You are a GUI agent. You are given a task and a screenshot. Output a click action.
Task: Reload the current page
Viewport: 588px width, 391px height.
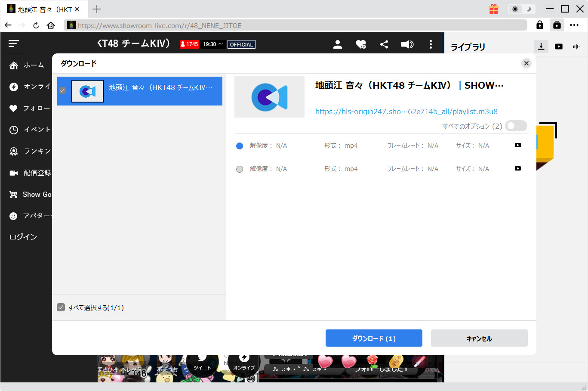tap(36, 25)
